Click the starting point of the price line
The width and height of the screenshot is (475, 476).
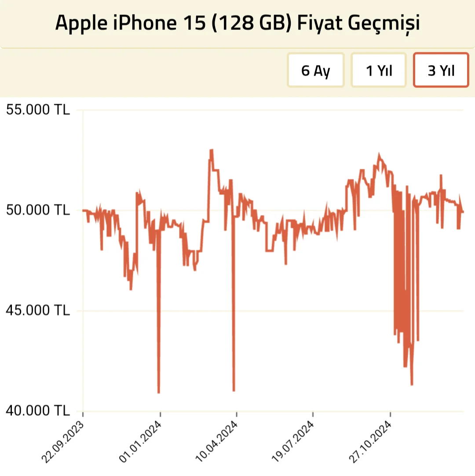click(83, 210)
